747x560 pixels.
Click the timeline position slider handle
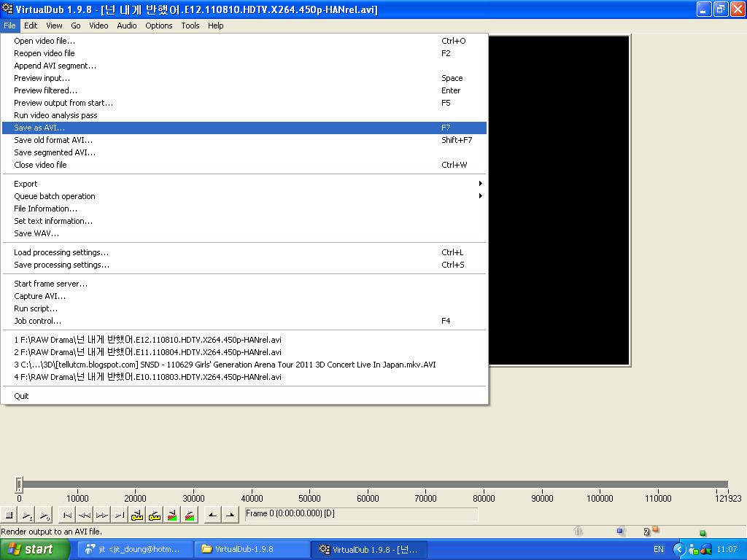(18, 485)
